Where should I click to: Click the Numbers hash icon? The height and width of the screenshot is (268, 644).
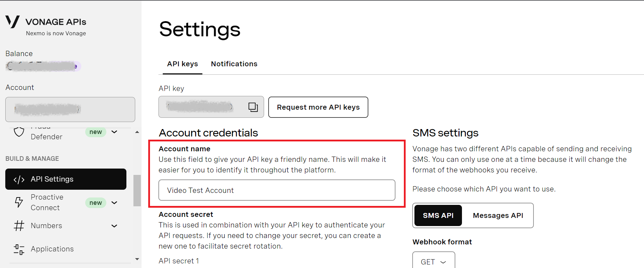pyautogui.click(x=19, y=226)
